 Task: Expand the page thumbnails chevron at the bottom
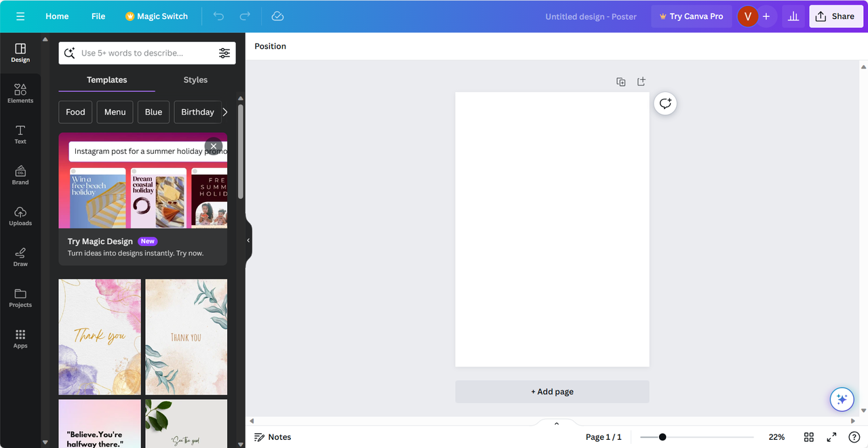[557, 424]
